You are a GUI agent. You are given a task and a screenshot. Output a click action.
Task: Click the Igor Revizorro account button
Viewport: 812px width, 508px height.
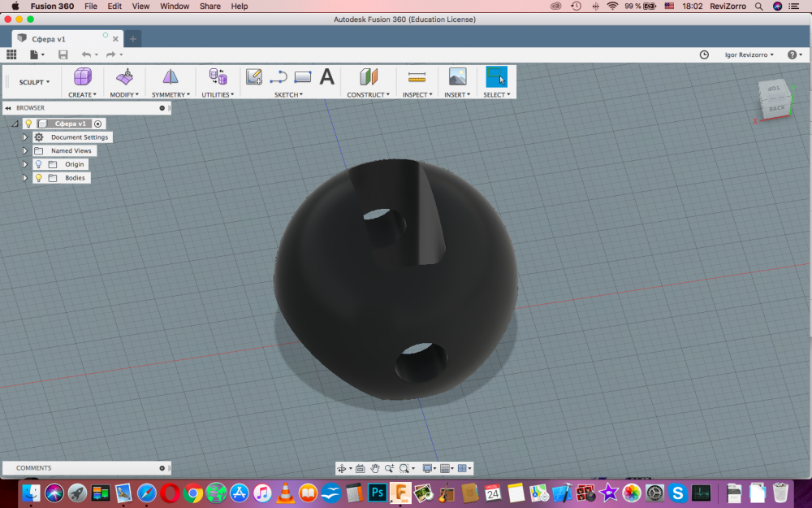point(749,54)
